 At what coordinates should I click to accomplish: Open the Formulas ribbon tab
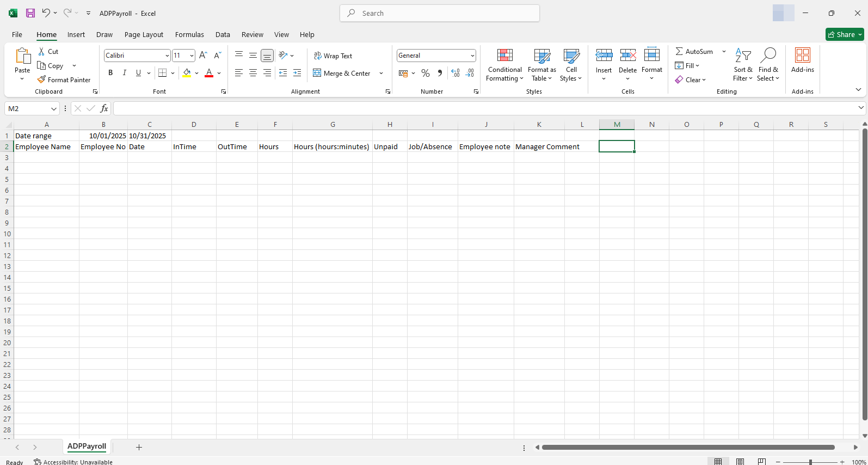tap(189, 34)
